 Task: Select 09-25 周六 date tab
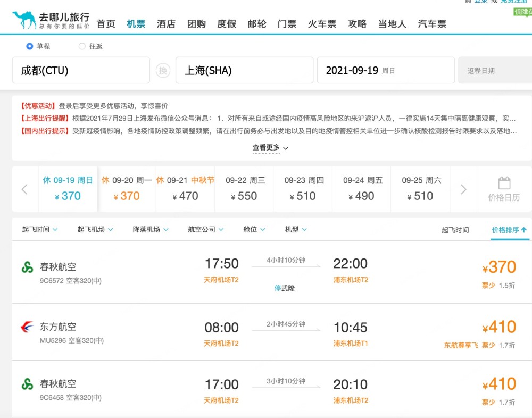coord(420,189)
